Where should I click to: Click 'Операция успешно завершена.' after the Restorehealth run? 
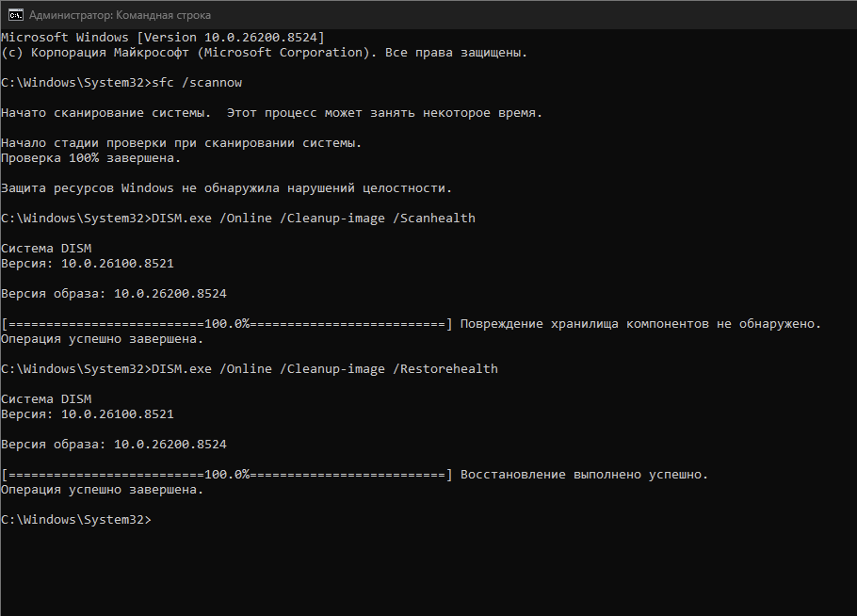tap(103, 490)
